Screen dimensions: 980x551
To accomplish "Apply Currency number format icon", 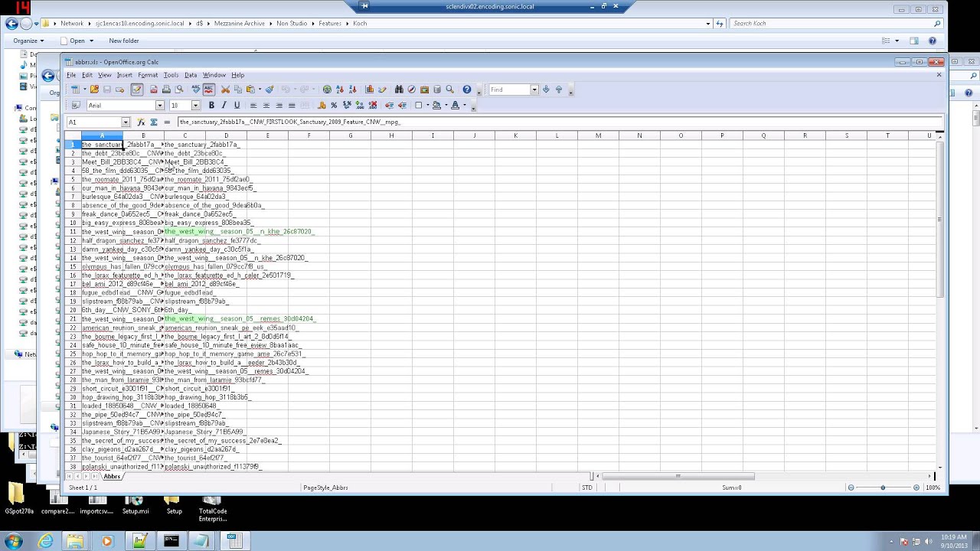I will coord(322,105).
